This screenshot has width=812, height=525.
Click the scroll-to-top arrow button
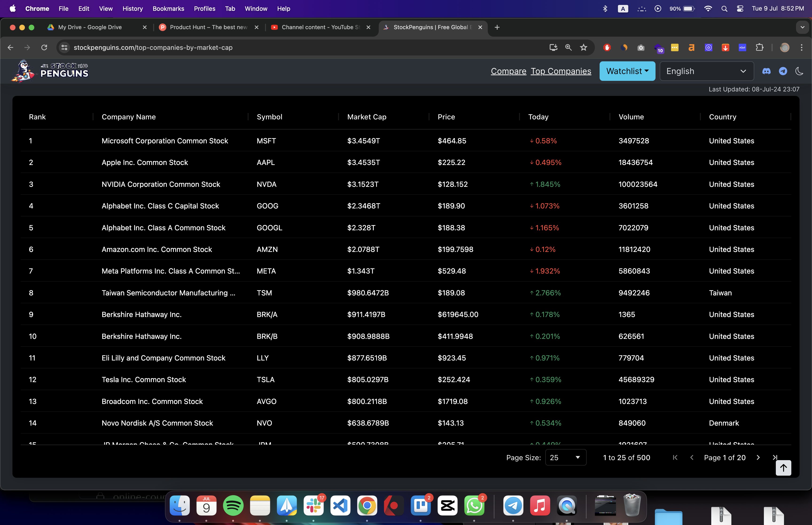click(x=783, y=468)
